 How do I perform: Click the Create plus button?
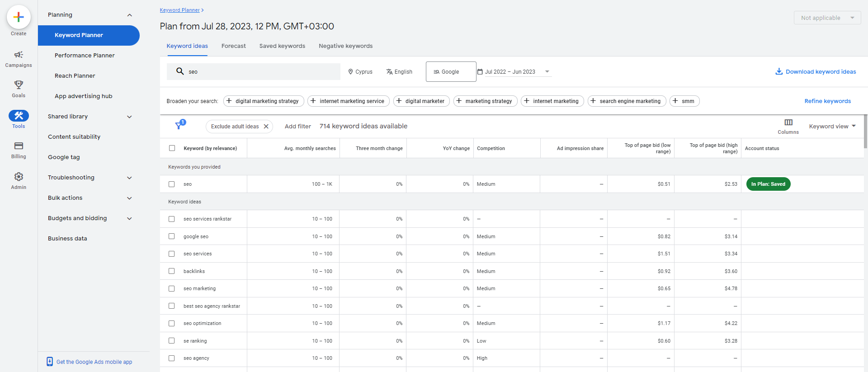coord(19,17)
